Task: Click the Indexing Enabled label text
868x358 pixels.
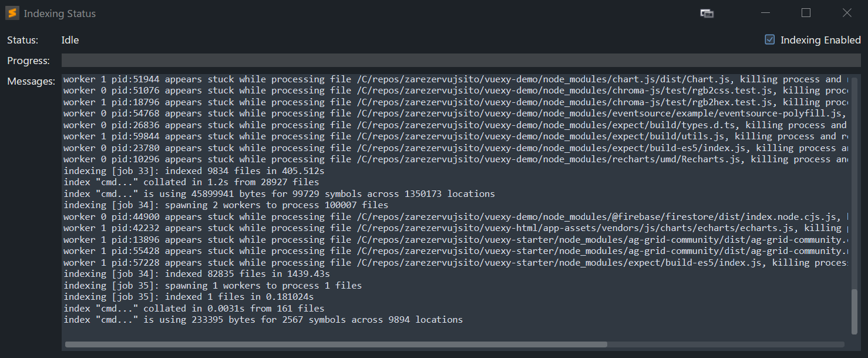Action: point(820,40)
